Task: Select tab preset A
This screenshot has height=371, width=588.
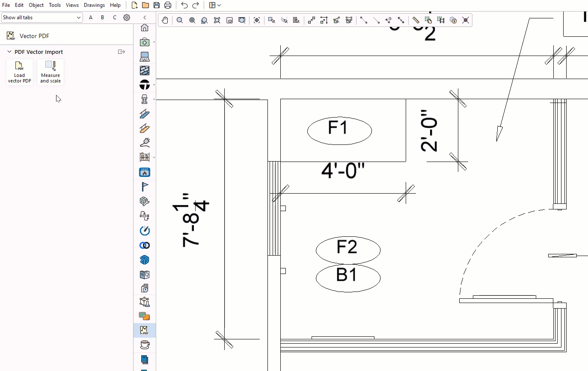Action: 91,18
